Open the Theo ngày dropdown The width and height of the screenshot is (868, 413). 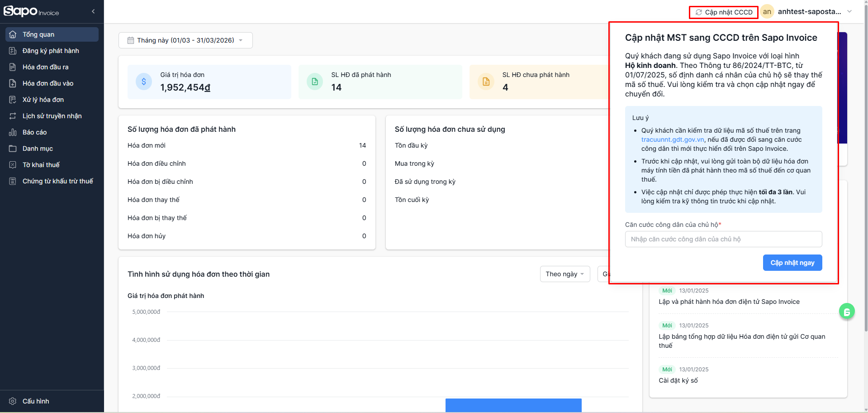tap(564, 274)
